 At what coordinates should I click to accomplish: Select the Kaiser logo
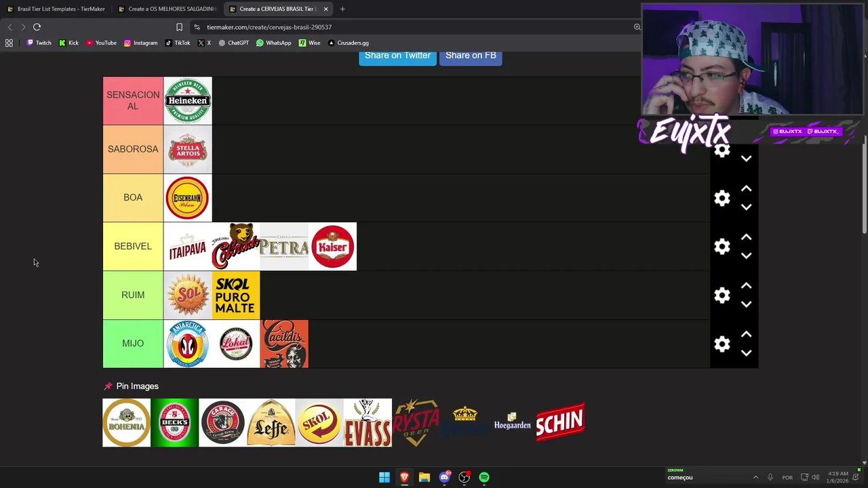332,247
